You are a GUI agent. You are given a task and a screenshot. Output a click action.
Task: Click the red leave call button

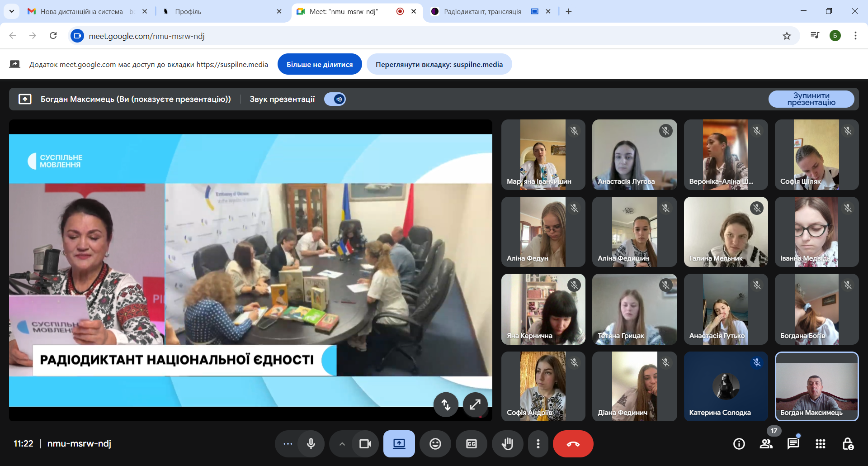(x=573, y=444)
